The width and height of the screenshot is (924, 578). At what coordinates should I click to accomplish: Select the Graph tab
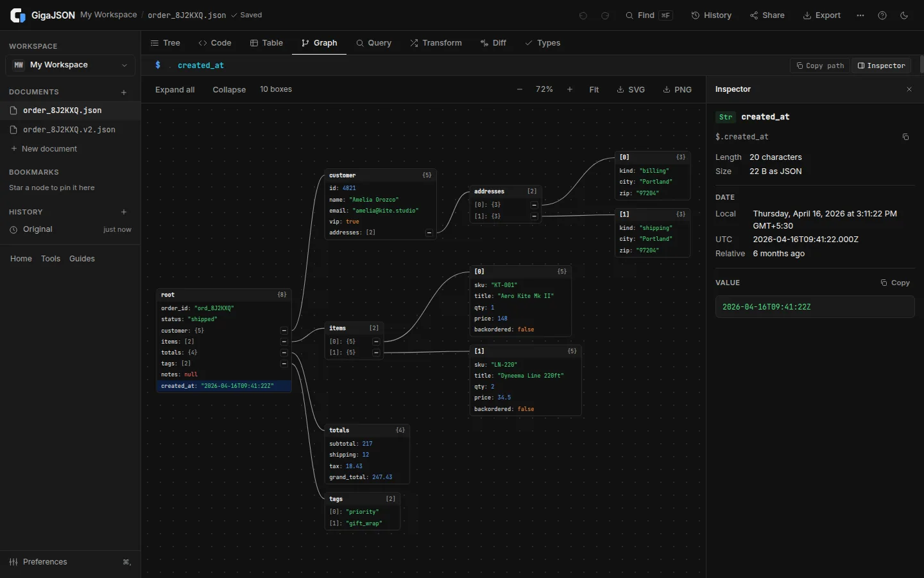pos(319,43)
